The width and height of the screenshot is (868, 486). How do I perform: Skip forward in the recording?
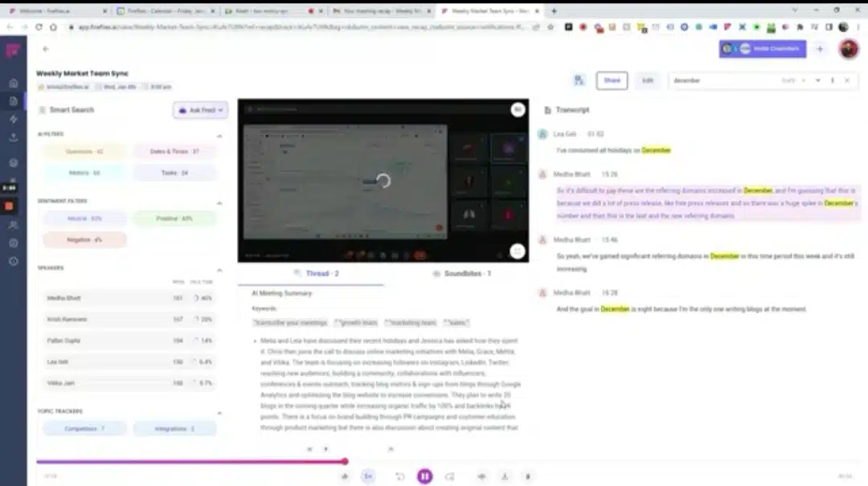click(x=449, y=476)
